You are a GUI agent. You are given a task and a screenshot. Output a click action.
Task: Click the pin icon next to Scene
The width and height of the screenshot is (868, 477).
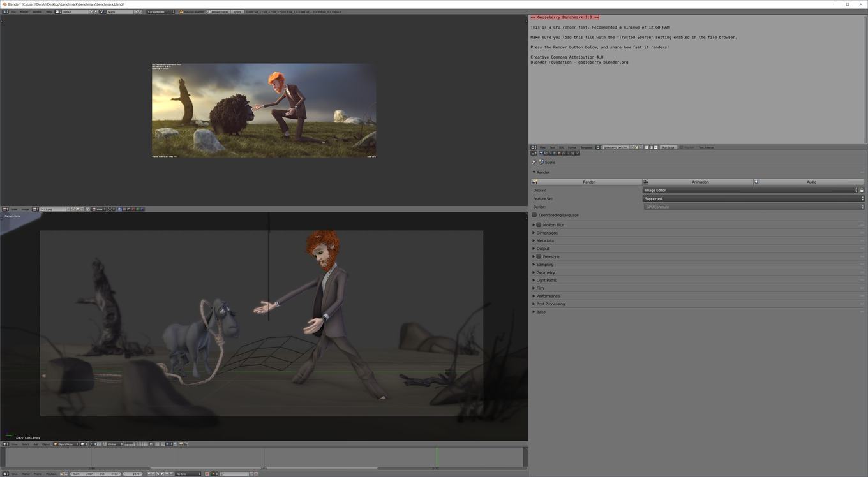534,162
